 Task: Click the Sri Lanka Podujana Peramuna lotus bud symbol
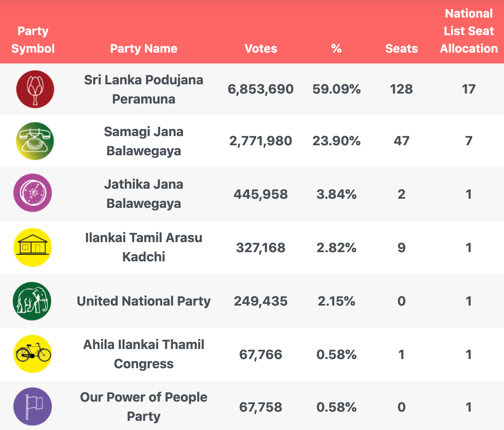(x=35, y=89)
